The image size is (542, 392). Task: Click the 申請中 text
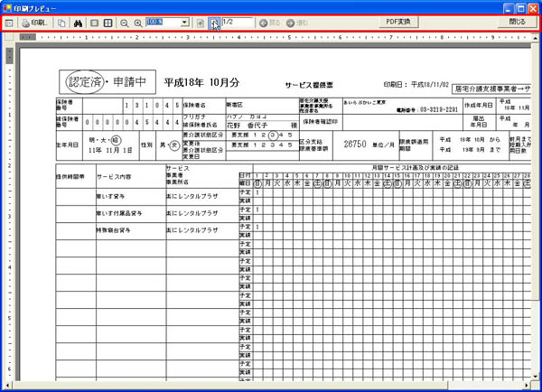[130, 81]
